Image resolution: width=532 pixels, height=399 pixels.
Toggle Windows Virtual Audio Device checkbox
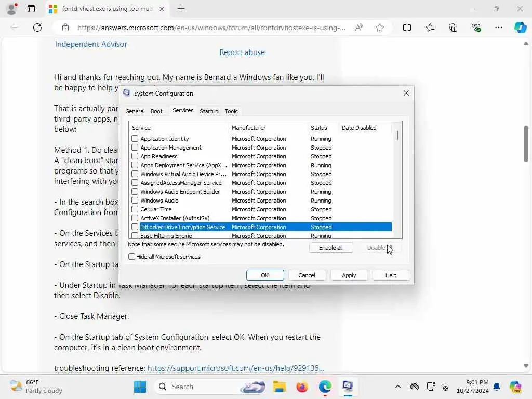pos(135,174)
